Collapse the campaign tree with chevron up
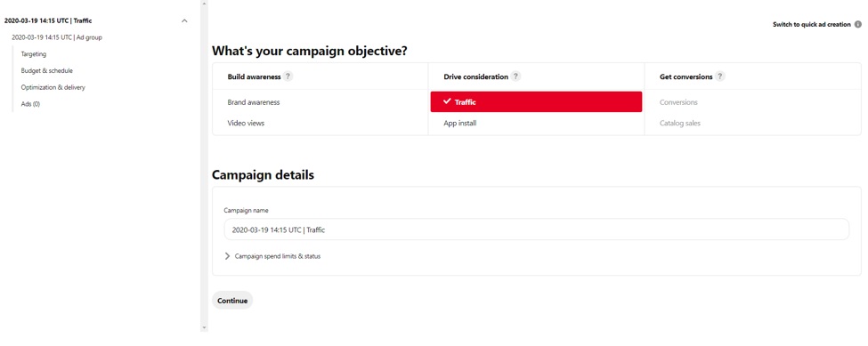 (x=184, y=21)
